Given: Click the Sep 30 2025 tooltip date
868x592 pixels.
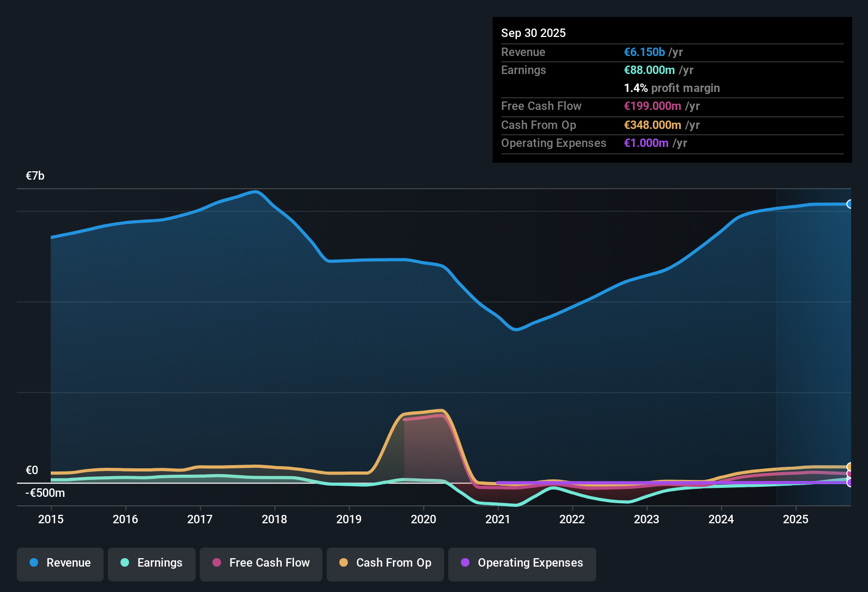Looking at the screenshot, I should 533,33.
